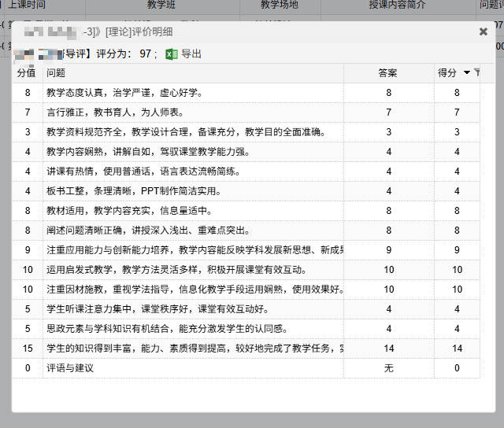Click the 答案 column header

387,73
